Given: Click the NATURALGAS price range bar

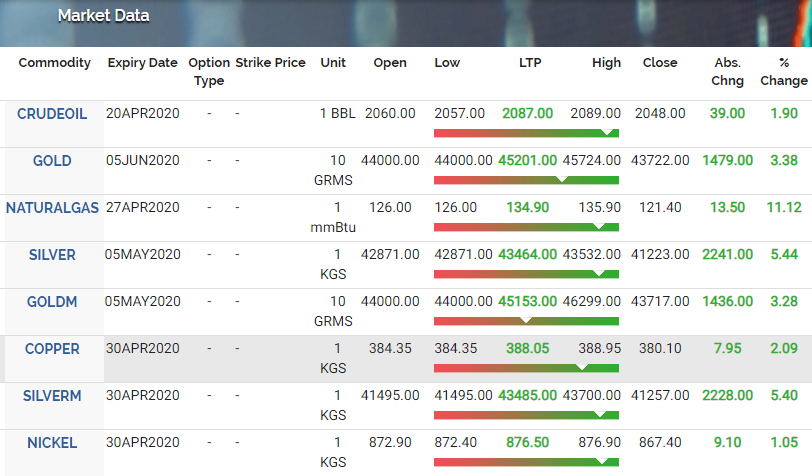Looking at the screenshot, I should [x=526, y=227].
